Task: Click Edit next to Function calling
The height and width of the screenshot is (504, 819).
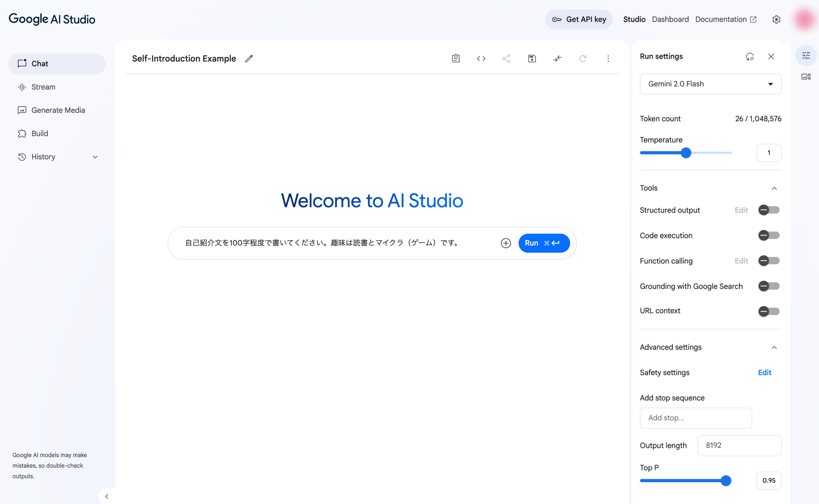Action: 741,261
